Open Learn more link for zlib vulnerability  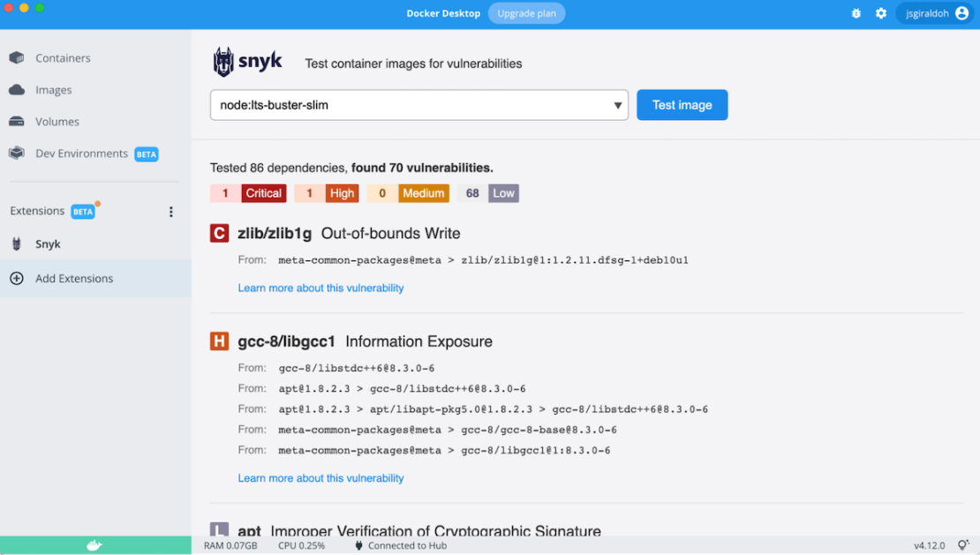(320, 288)
